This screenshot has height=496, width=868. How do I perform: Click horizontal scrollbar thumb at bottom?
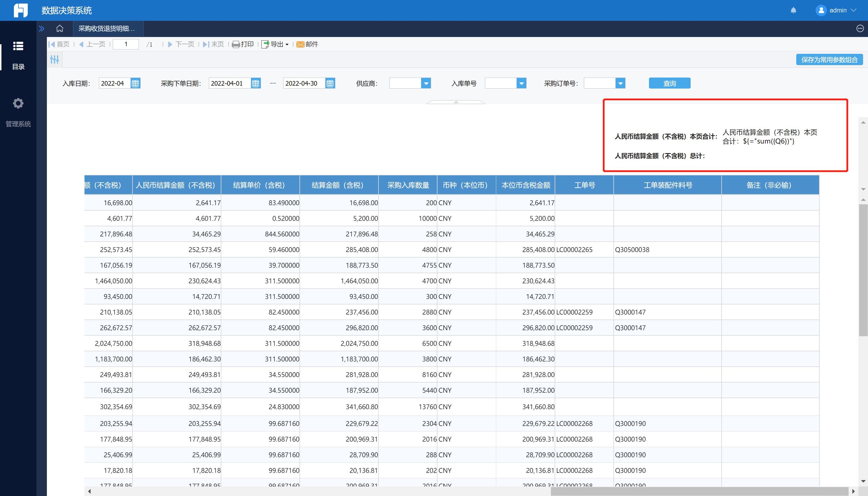(699, 491)
